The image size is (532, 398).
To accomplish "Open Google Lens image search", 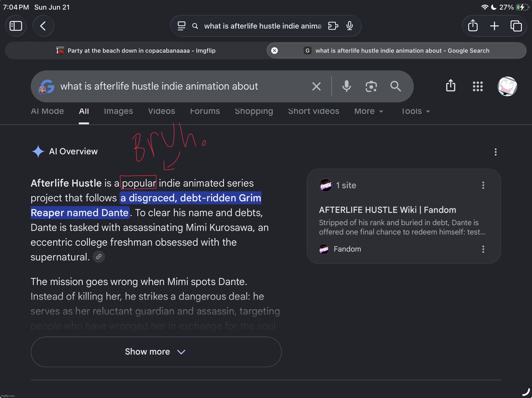I will [x=371, y=86].
